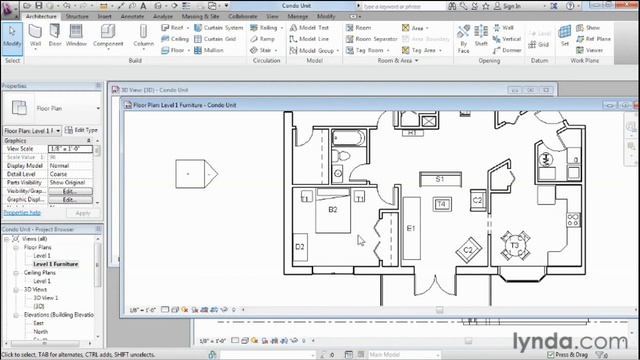Select the Wall opening tool

pos(503,28)
